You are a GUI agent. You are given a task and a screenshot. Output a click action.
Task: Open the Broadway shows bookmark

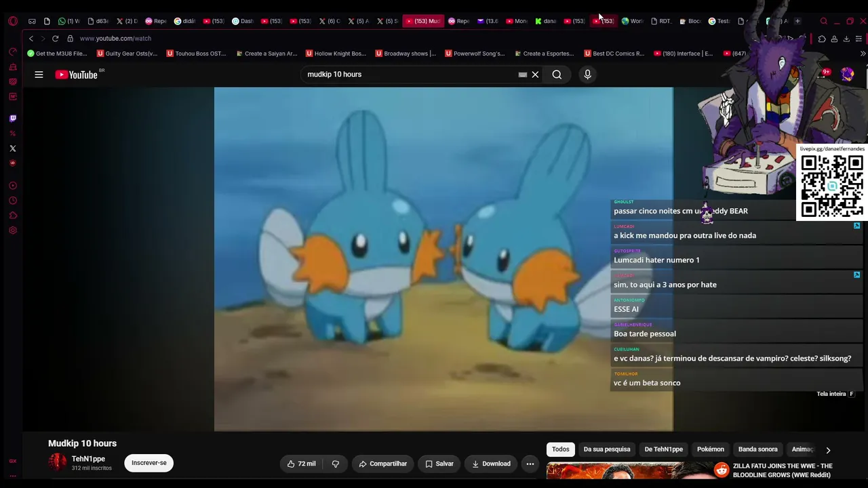click(x=406, y=54)
